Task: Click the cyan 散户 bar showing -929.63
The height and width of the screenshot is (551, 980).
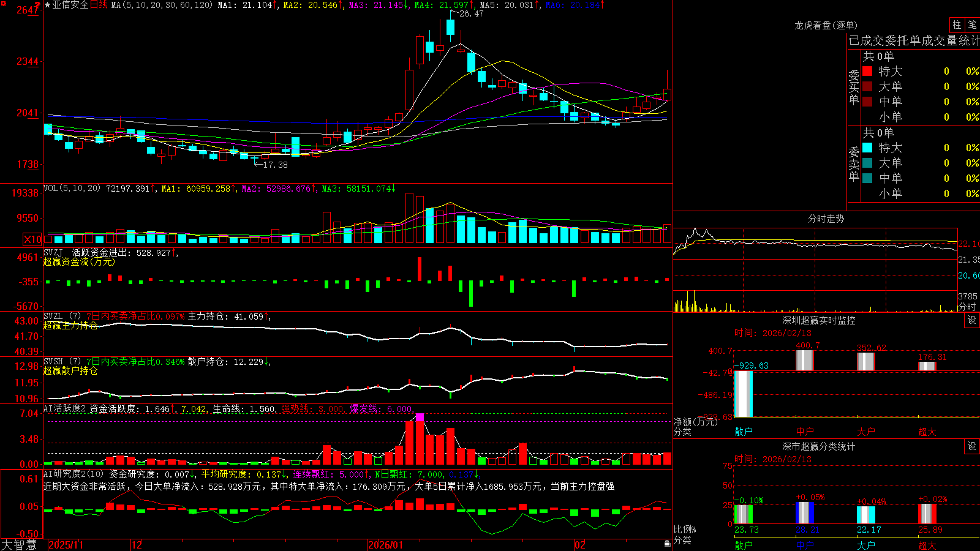Action: pyautogui.click(x=744, y=394)
